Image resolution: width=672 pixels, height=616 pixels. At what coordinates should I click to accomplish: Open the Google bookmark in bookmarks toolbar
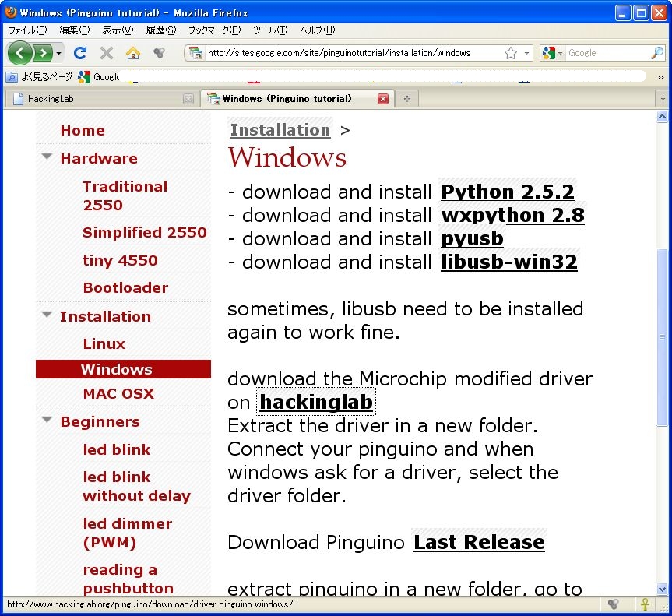[x=98, y=77]
